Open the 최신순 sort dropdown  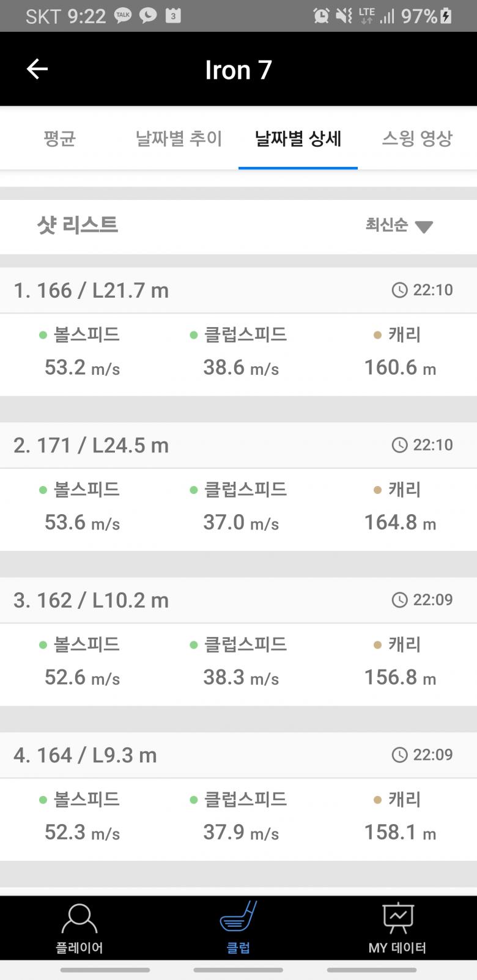click(x=387, y=225)
